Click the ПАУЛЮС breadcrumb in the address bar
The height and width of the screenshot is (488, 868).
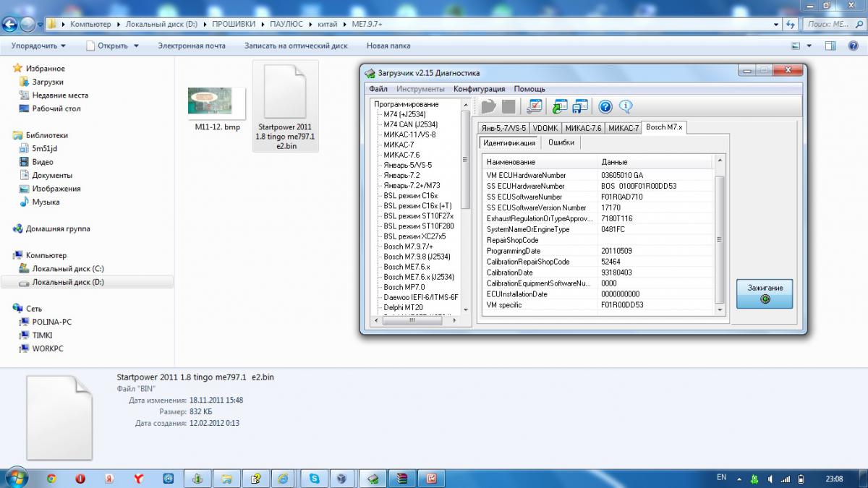(288, 24)
